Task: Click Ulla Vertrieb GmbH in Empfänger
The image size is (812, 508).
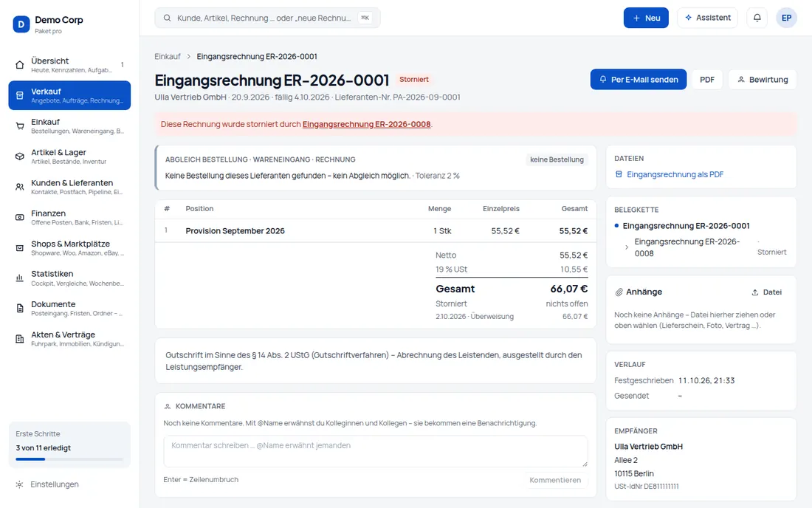Action: 648,447
